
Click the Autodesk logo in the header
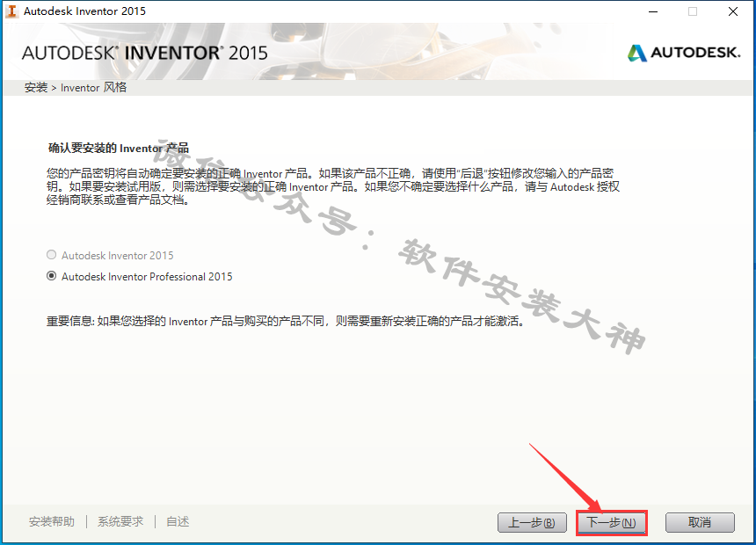(684, 53)
